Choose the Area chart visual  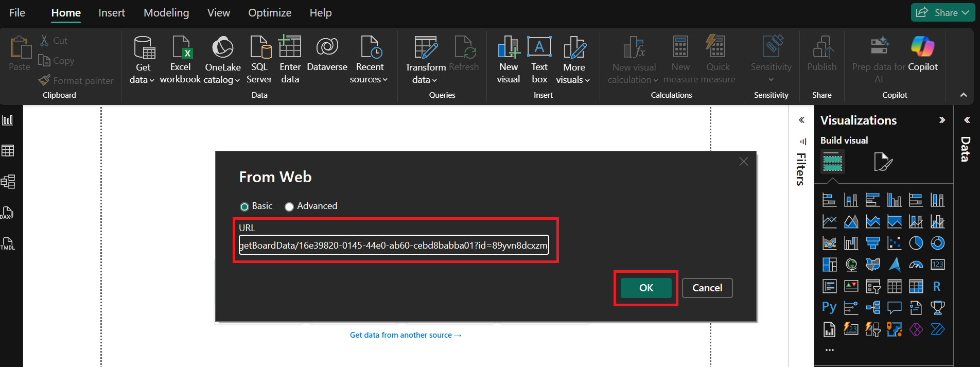(x=851, y=221)
